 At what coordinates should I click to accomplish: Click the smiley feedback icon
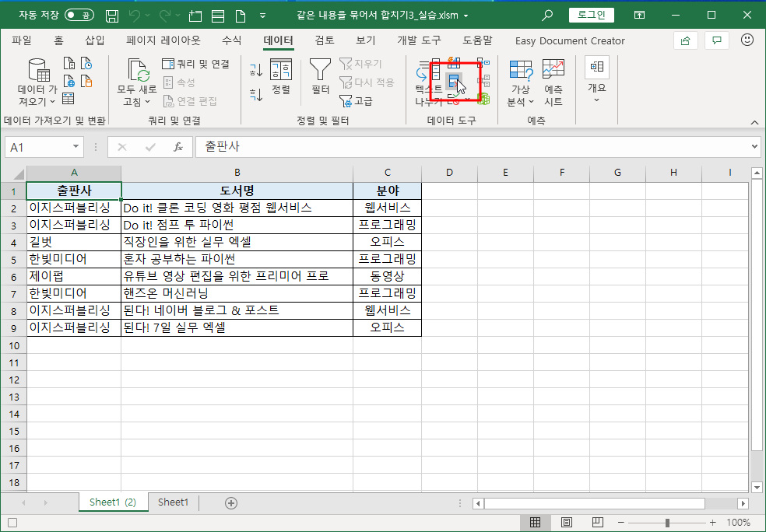pos(747,40)
